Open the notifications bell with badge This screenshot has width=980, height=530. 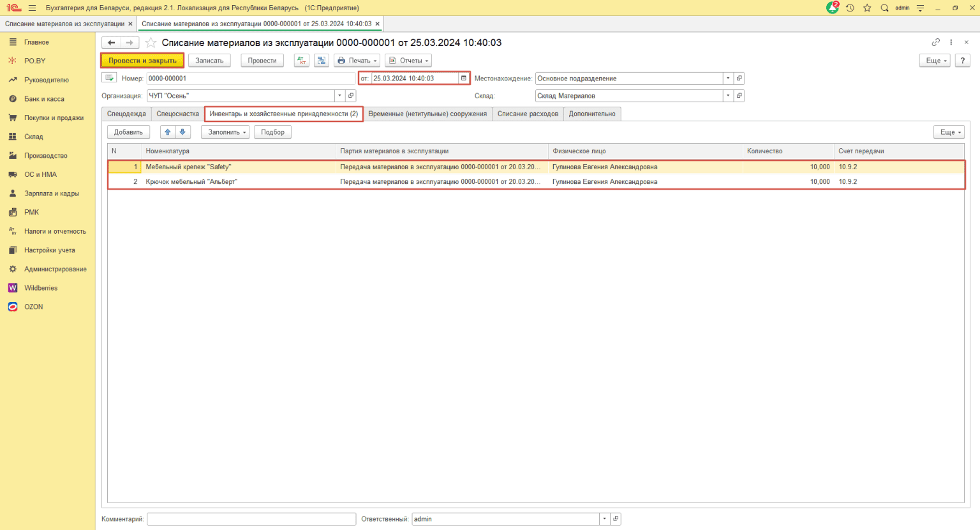point(832,8)
